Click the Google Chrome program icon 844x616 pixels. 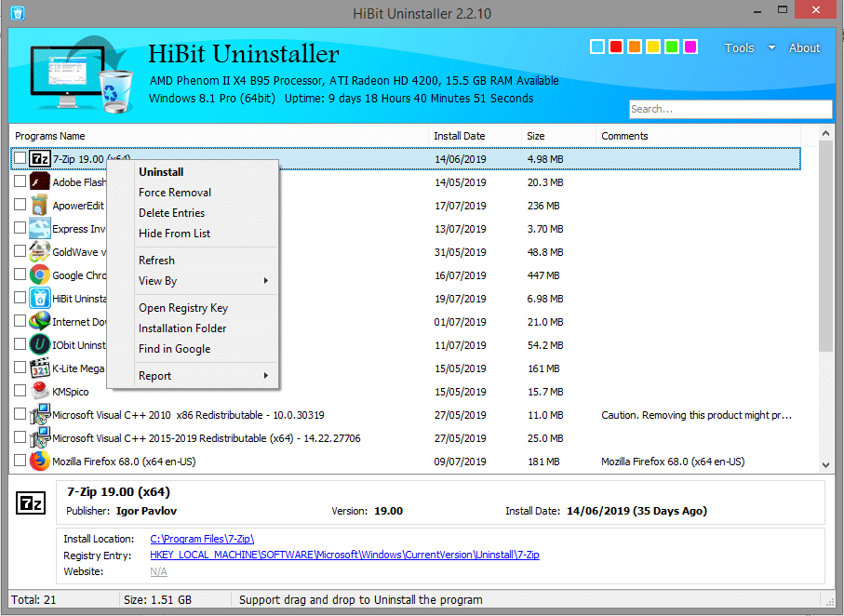(40, 275)
